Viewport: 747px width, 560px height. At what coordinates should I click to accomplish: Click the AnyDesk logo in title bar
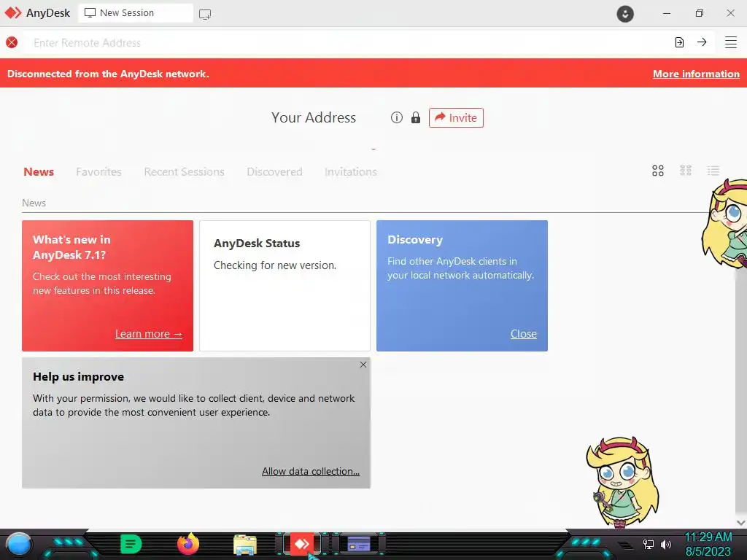[x=13, y=13]
